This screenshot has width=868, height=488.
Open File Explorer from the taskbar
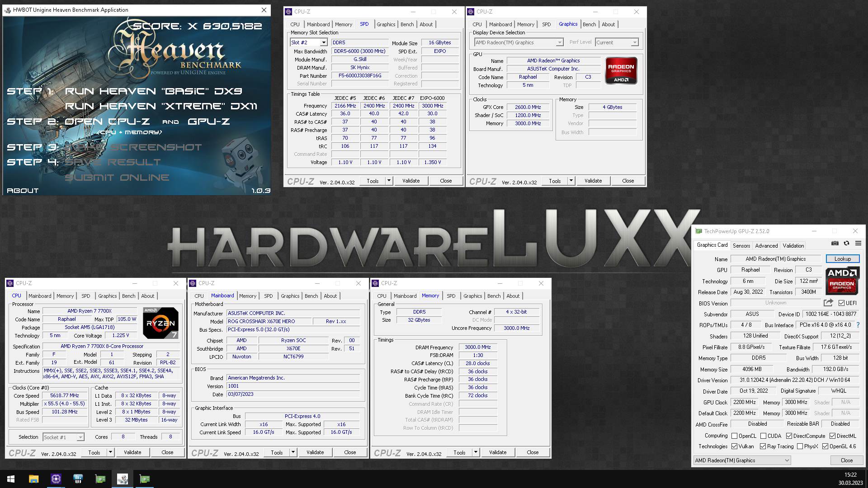pyautogui.click(x=33, y=479)
